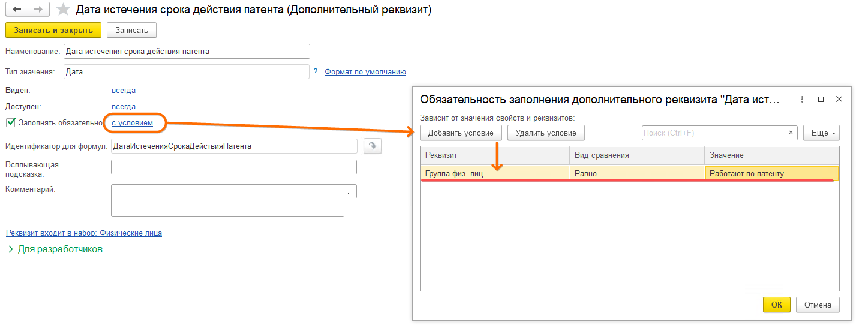Click the help question mark next to Тип значения
Viewport: 868px width, 334px height.
316,71
